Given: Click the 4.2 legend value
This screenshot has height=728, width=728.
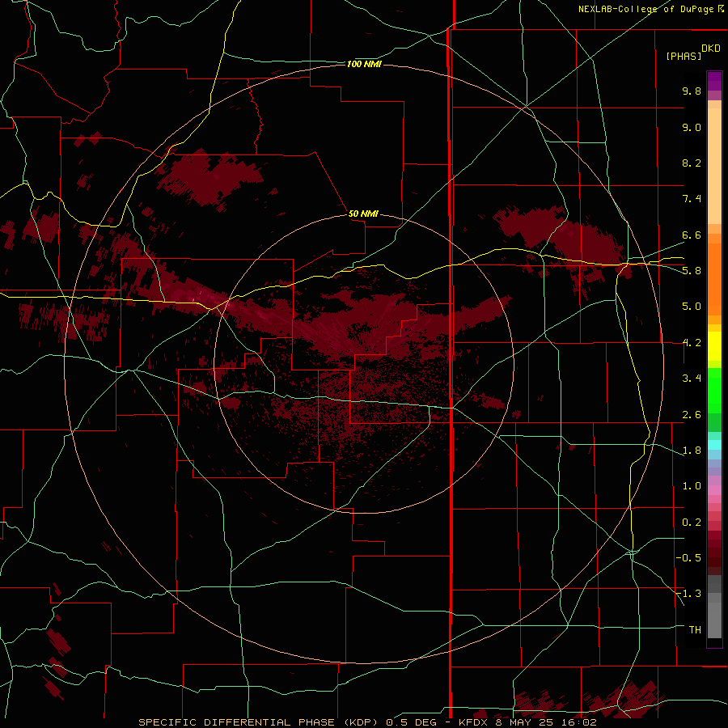Looking at the screenshot, I should coord(692,343).
